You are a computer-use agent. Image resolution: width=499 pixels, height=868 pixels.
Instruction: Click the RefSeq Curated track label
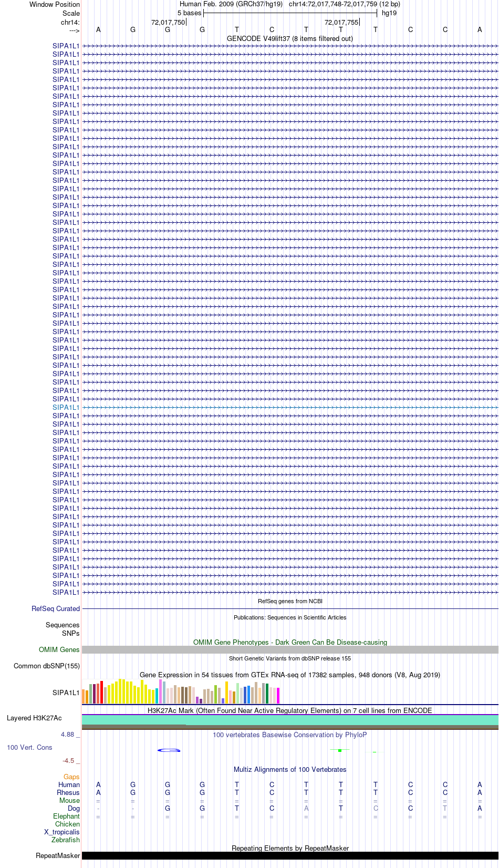[x=56, y=608]
